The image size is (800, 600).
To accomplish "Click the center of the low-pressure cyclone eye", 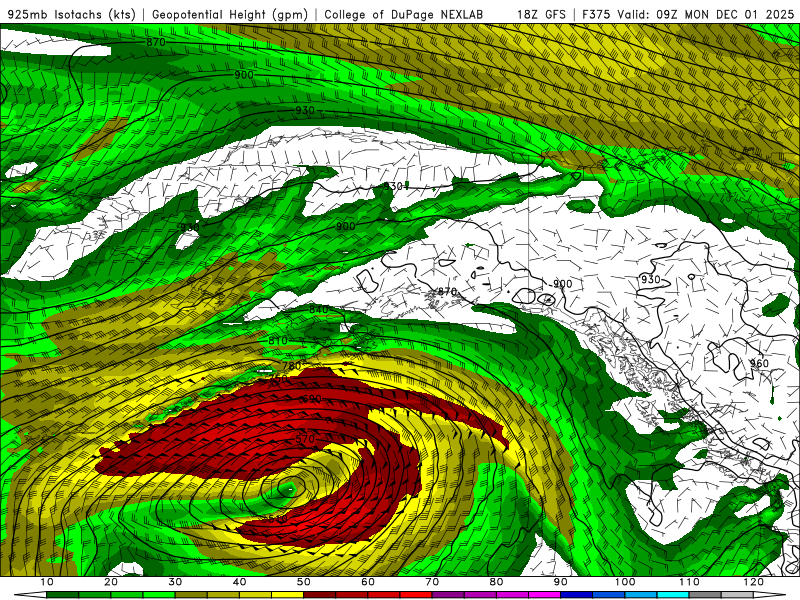I will coord(289,490).
